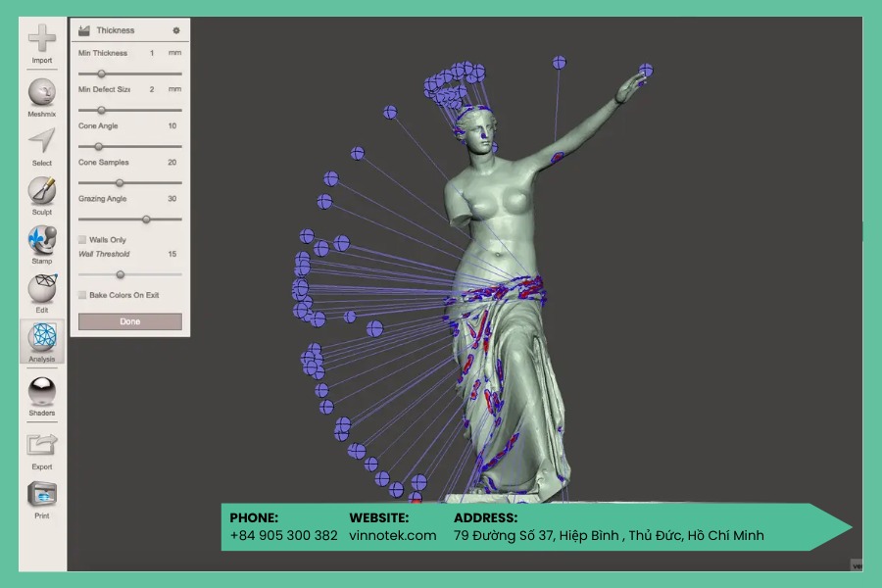The width and height of the screenshot is (882, 588).
Task: Click the Grazing Angle label
Action: [102, 199]
